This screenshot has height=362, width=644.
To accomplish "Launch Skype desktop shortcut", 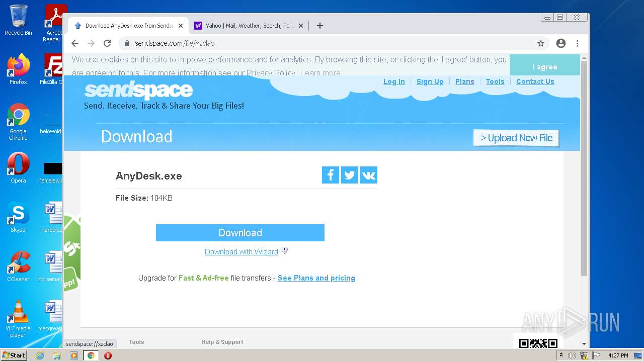I will pyautogui.click(x=18, y=217).
